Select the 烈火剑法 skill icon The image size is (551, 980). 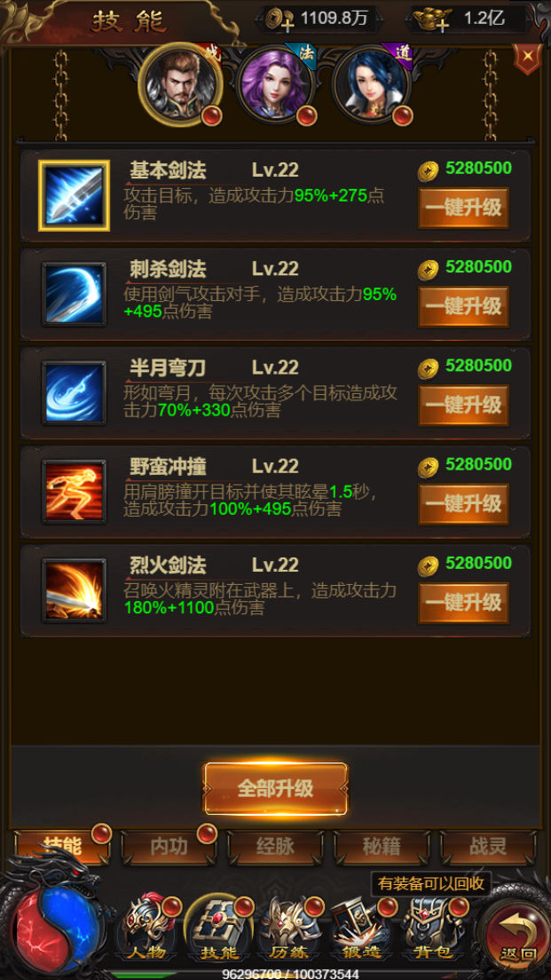click(74, 590)
